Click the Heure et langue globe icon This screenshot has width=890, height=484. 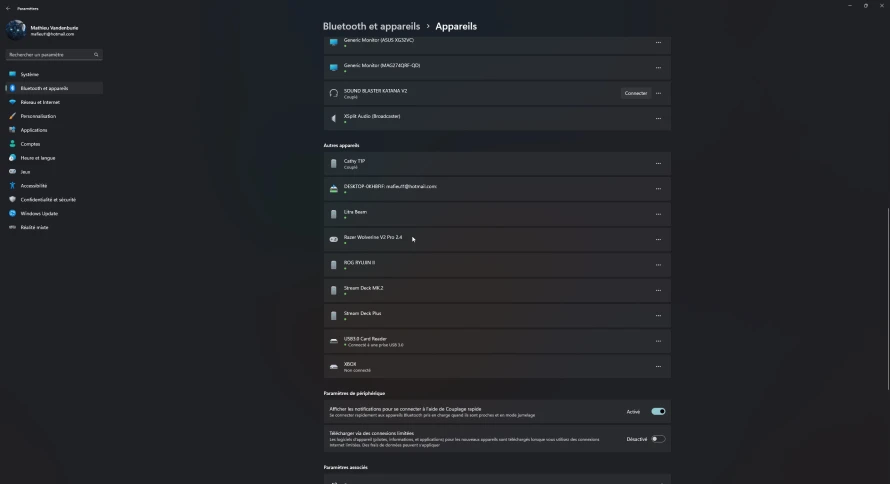tap(12, 158)
